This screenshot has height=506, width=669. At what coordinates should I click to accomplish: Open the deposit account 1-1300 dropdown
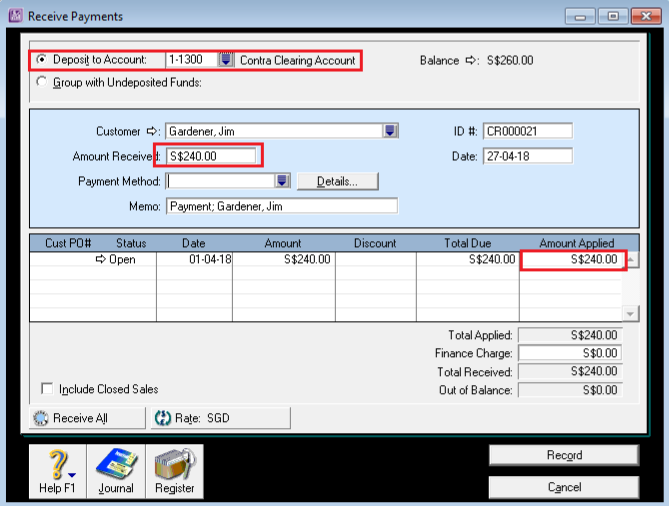(226, 59)
